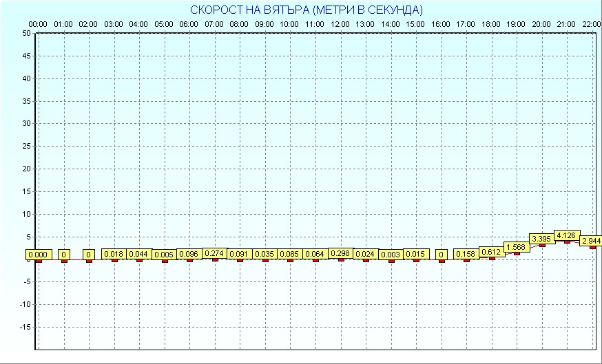Click the red data marker under 0.044
The height and width of the screenshot is (364, 602).
tap(139, 260)
